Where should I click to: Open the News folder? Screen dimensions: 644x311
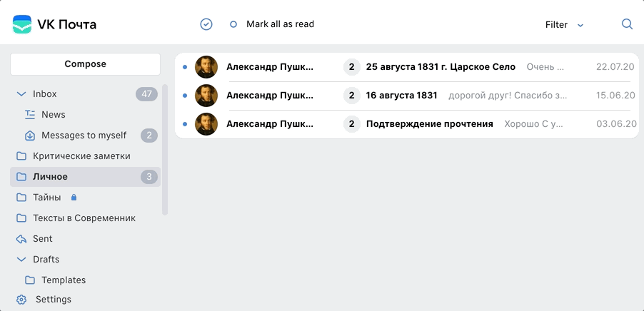85,114
